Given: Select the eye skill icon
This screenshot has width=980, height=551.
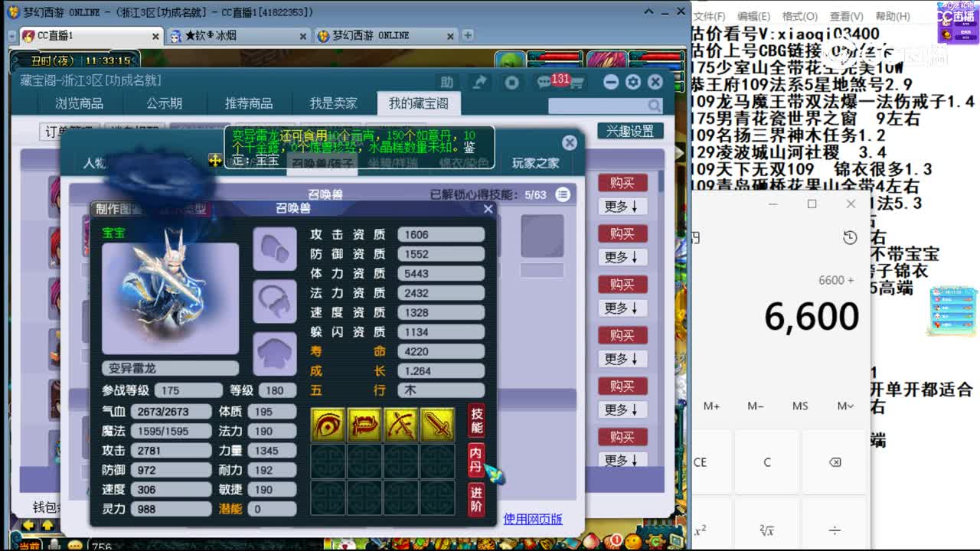Looking at the screenshot, I should (328, 424).
